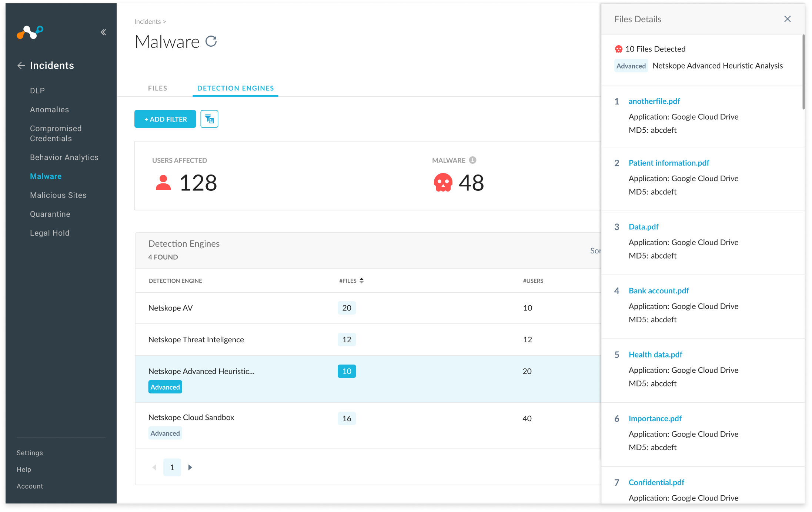This screenshot has height=512, width=812.
Task: Click the back arrow beside Incidents
Action: (21, 66)
